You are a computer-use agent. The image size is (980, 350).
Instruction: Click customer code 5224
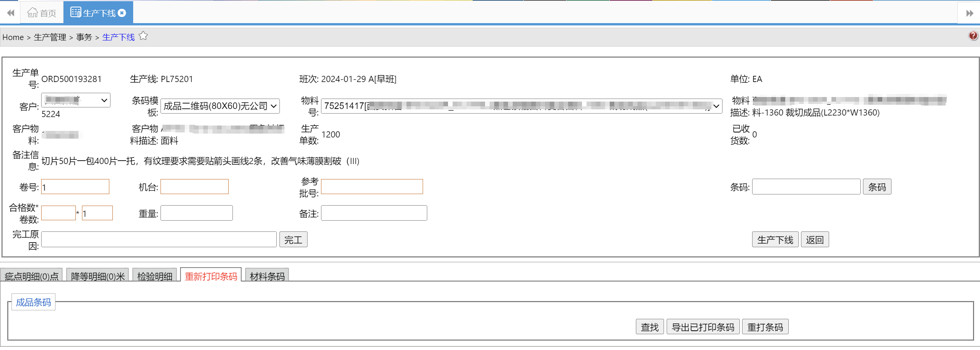(x=51, y=114)
